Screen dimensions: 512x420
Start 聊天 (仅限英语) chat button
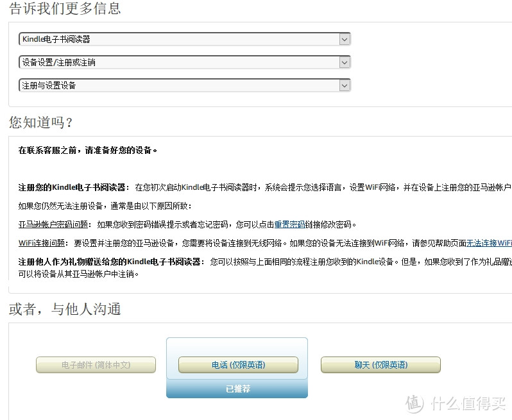click(x=380, y=365)
